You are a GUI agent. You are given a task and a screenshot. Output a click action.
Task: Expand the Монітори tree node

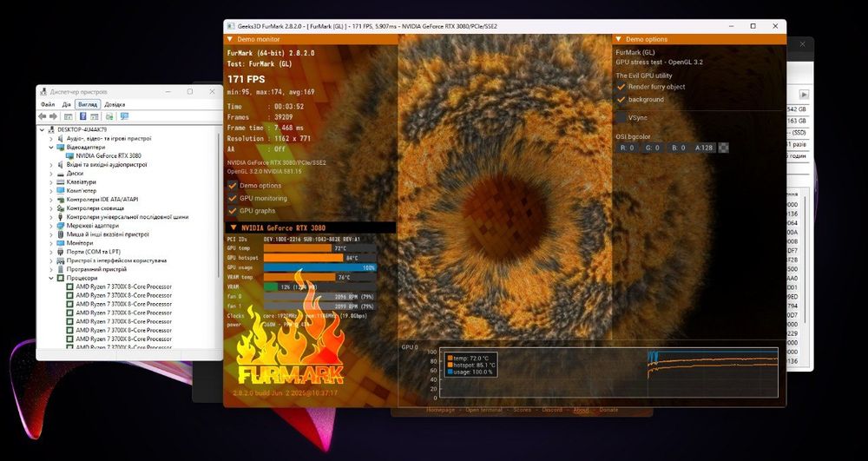[x=51, y=243]
